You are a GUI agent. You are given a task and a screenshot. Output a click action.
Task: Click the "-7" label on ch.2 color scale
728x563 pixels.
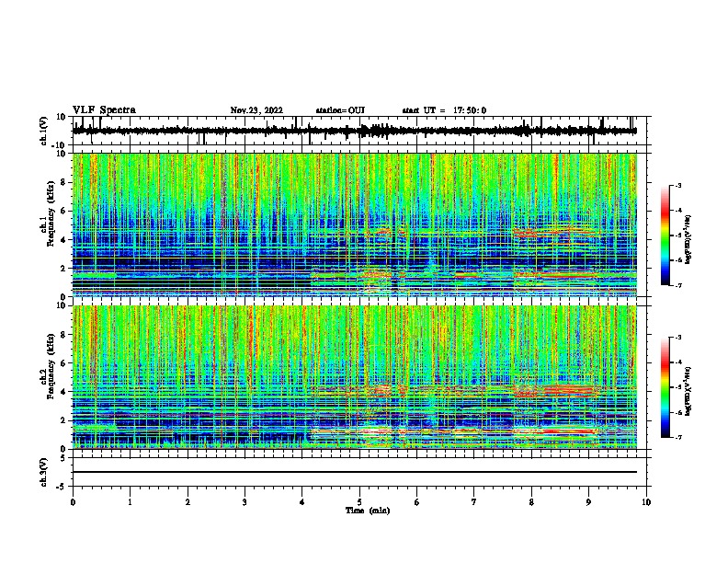(677, 437)
